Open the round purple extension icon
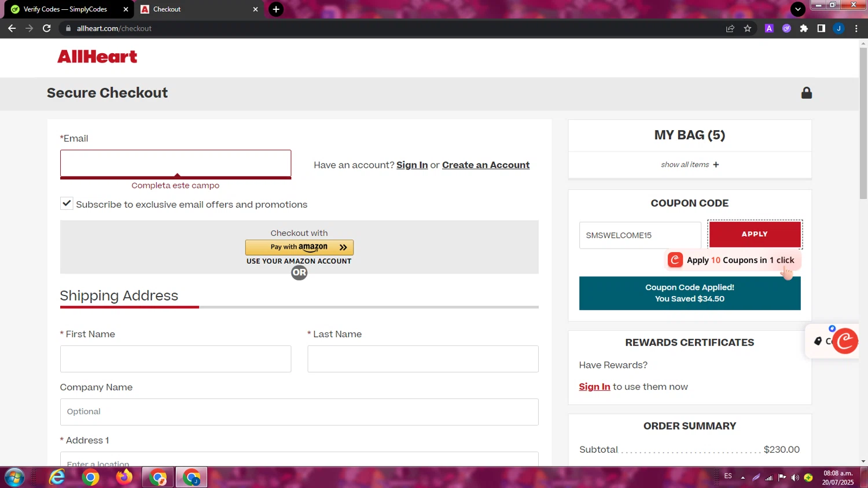The height and width of the screenshot is (488, 868). pos(786,28)
